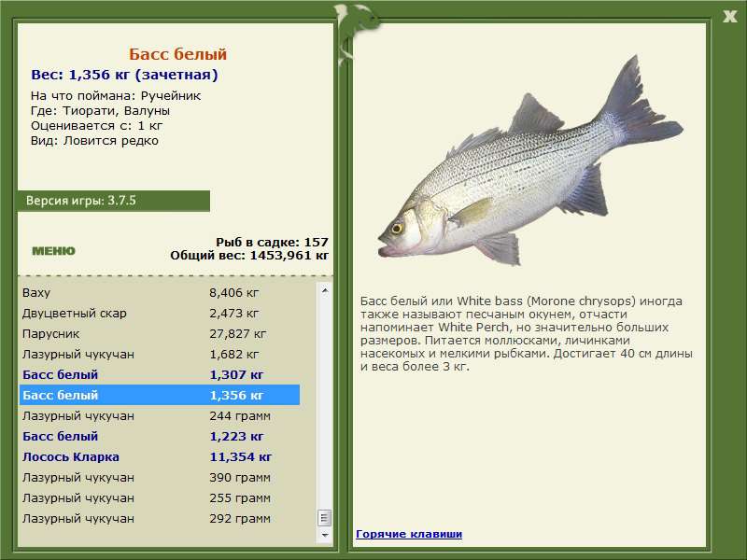Select the Лазурный чукучан 255 грамм row
This screenshot has height=560, width=747.
(x=160, y=497)
